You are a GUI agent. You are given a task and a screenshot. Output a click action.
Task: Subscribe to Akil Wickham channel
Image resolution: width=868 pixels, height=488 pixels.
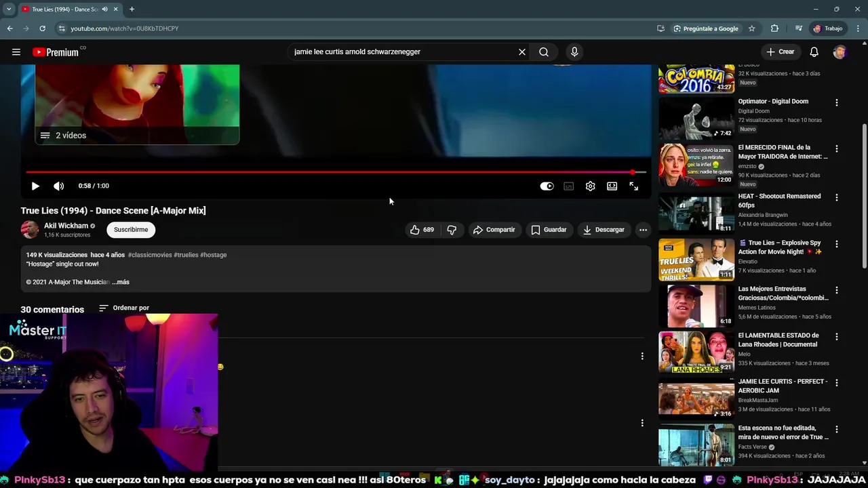click(131, 230)
